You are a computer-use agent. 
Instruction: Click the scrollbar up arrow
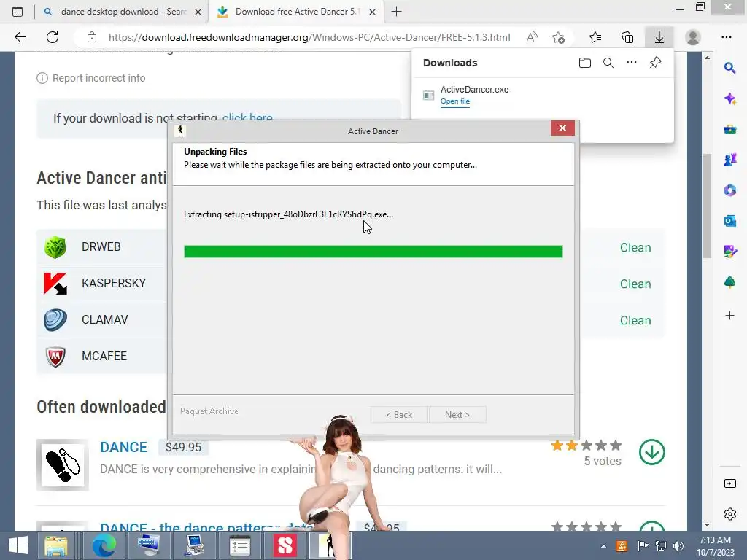707,58
